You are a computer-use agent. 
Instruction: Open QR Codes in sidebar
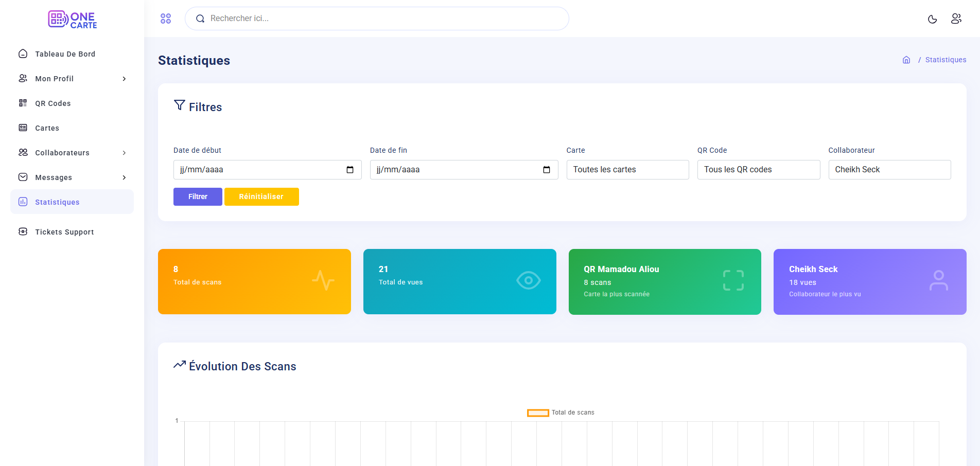coord(52,103)
